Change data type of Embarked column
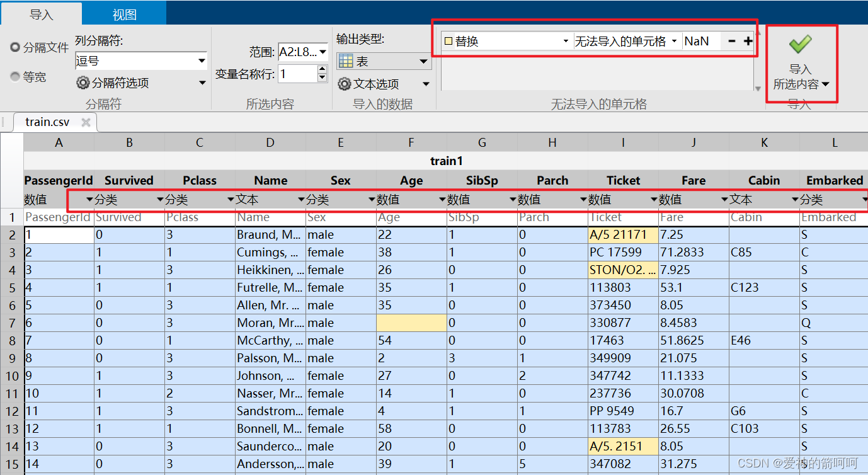Screen dimensions: 868x475 click(x=864, y=200)
